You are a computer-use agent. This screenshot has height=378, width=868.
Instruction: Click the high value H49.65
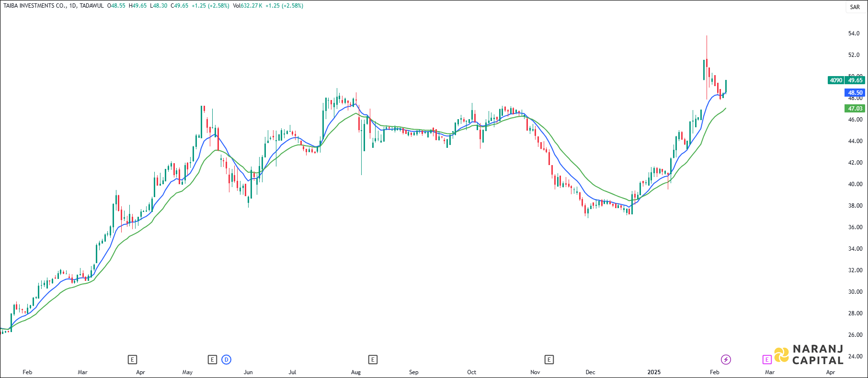click(138, 6)
